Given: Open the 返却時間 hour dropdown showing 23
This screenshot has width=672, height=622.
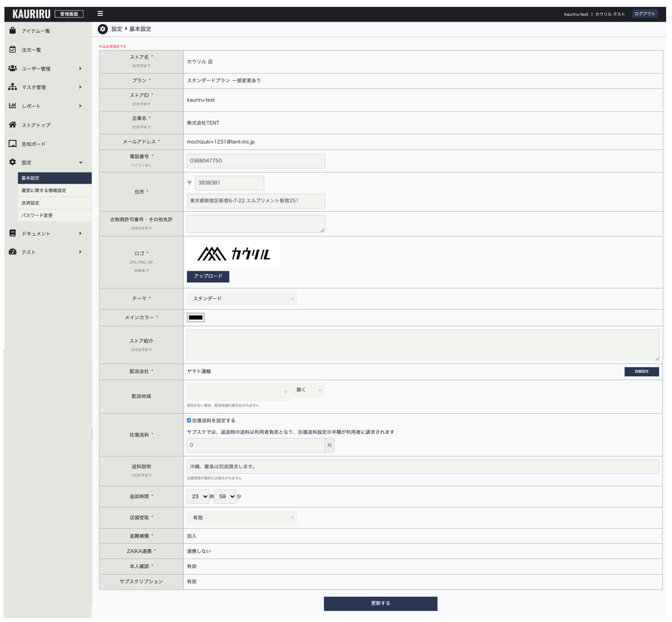Looking at the screenshot, I should (x=198, y=497).
